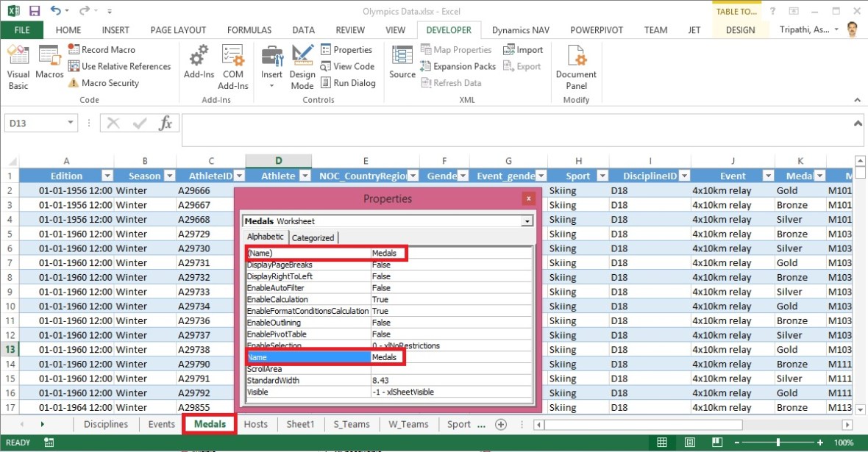Click the Document Panel icon

576,66
